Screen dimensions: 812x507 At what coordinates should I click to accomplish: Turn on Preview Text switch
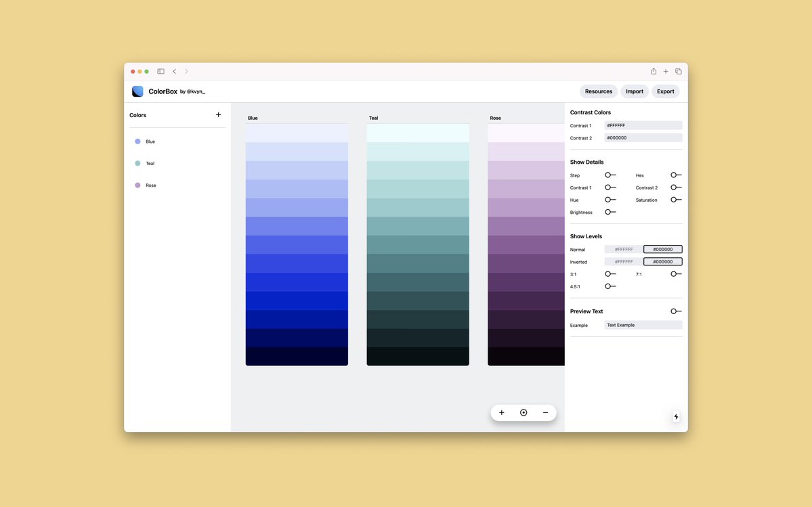coord(676,311)
